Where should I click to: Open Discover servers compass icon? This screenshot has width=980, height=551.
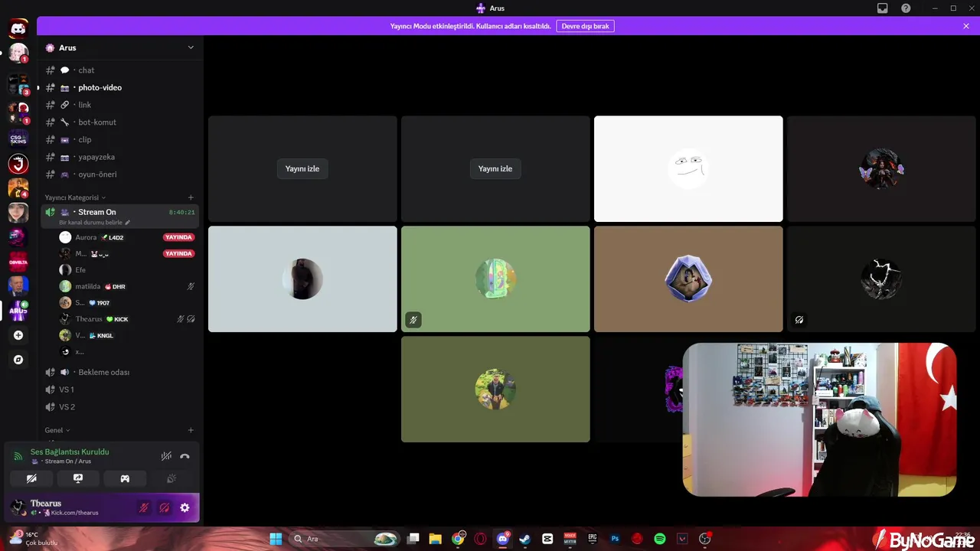tap(18, 360)
